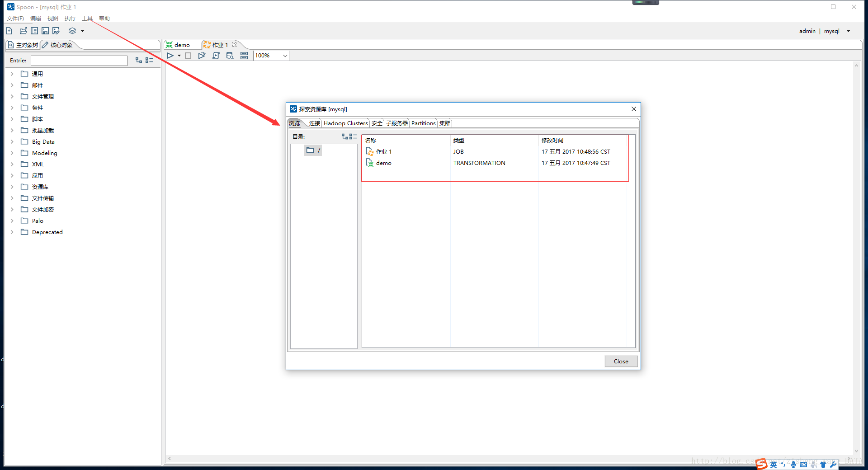Image resolution: width=868 pixels, height=470 pixels.
Task: Collapse all directory tree icon in dialog
Action: coord(353,136)
